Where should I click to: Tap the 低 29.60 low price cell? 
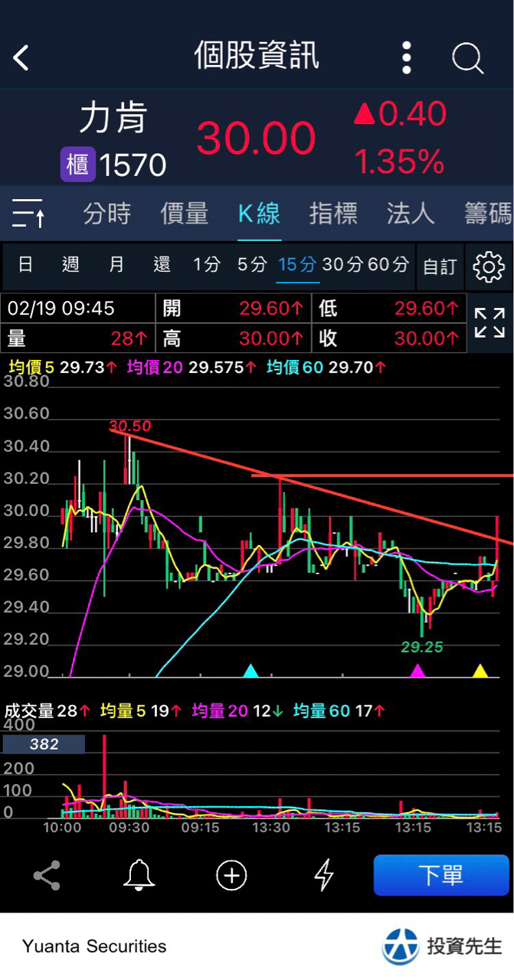(x=388, y=309)
